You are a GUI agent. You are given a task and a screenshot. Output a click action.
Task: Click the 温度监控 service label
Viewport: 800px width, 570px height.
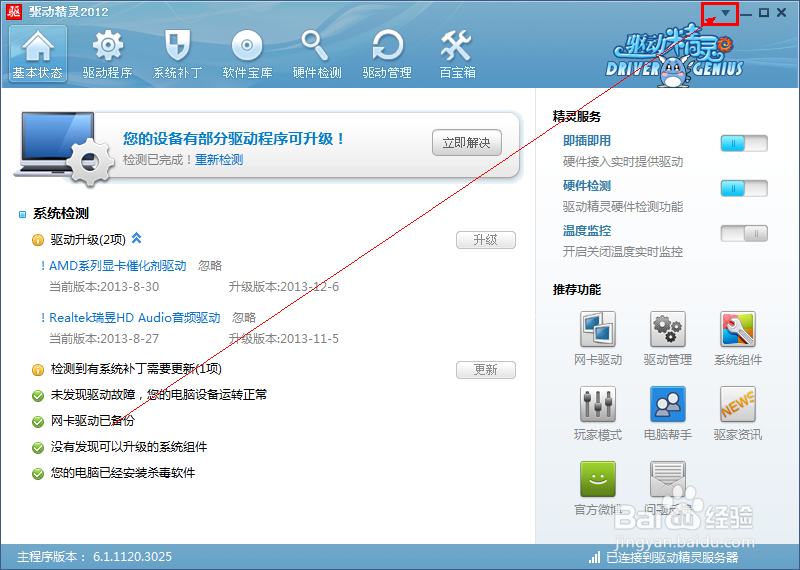(x=587, y=230)
